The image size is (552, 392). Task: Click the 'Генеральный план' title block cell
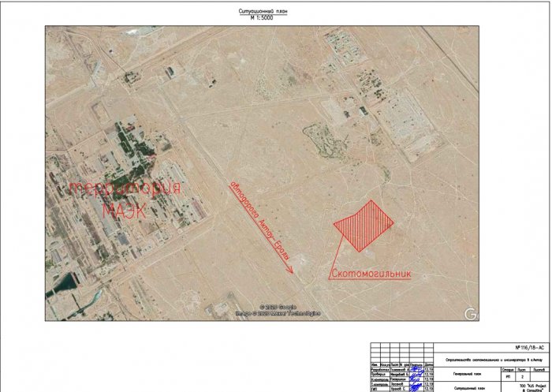click(467, 373)
